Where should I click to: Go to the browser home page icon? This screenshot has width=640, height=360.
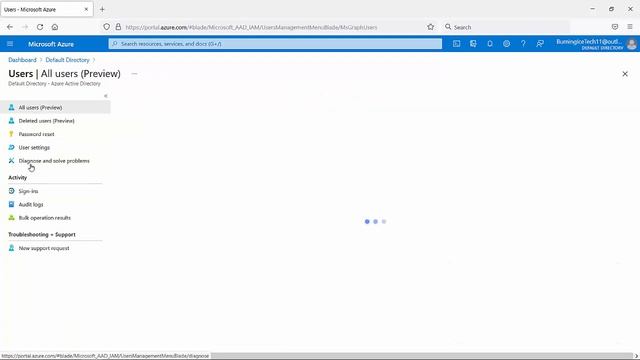55,27
